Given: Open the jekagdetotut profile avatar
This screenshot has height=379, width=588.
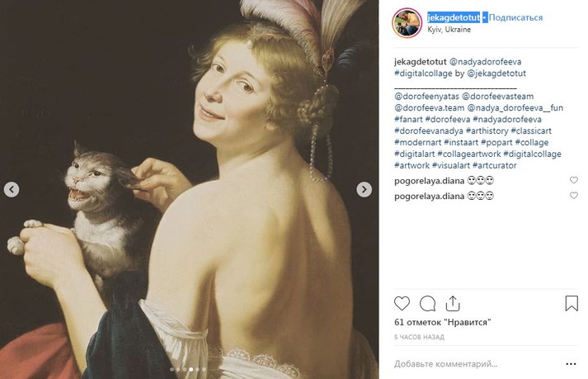Looking at the screenshot, I should pyautogui.click(x=407, y=21).
